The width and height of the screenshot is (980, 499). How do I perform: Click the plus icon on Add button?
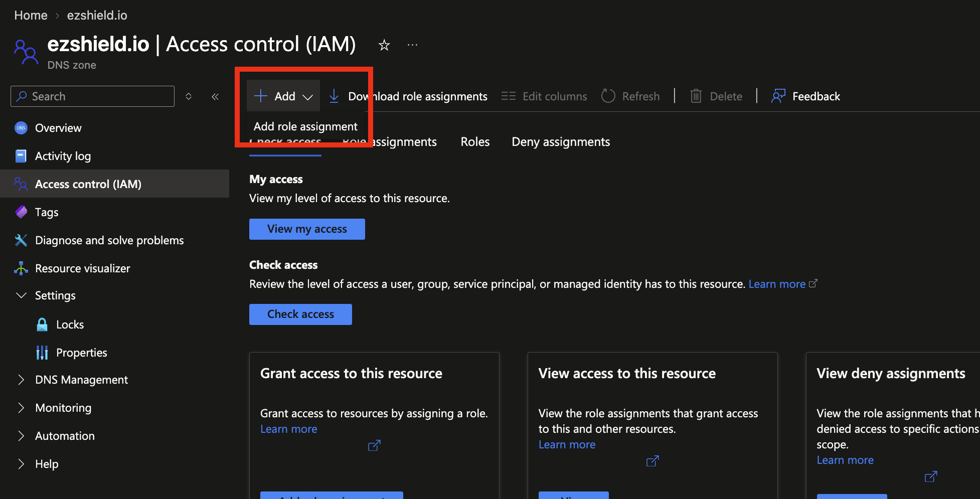[x=261, y=96]
